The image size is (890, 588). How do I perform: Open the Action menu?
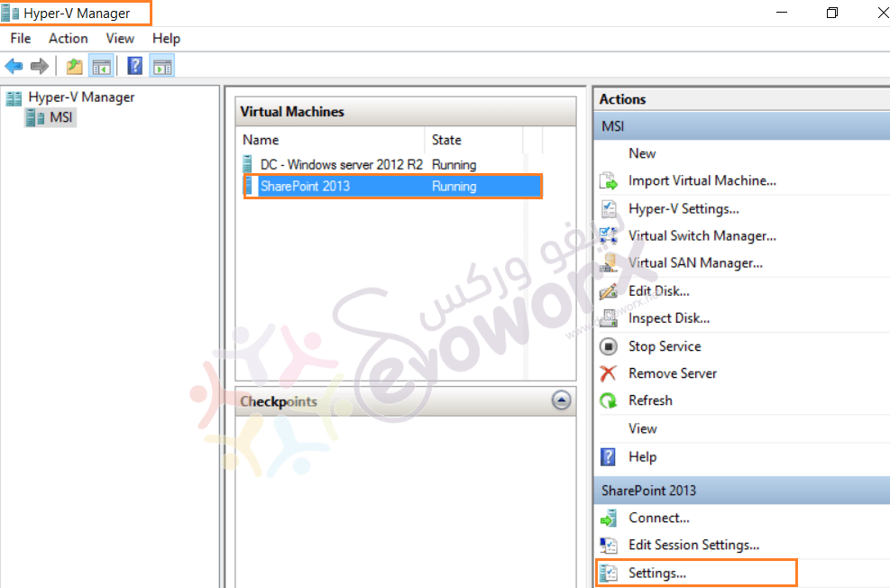(69, 39)
